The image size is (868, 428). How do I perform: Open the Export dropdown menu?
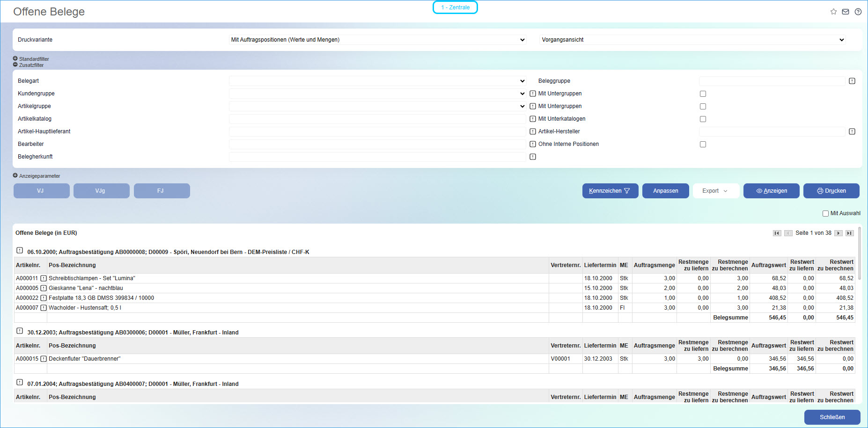click(x=715, y=191)
